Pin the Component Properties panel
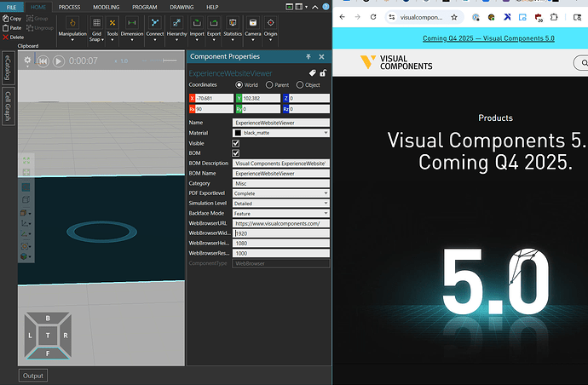Screen dimensions: 588x385 point(308,56)
